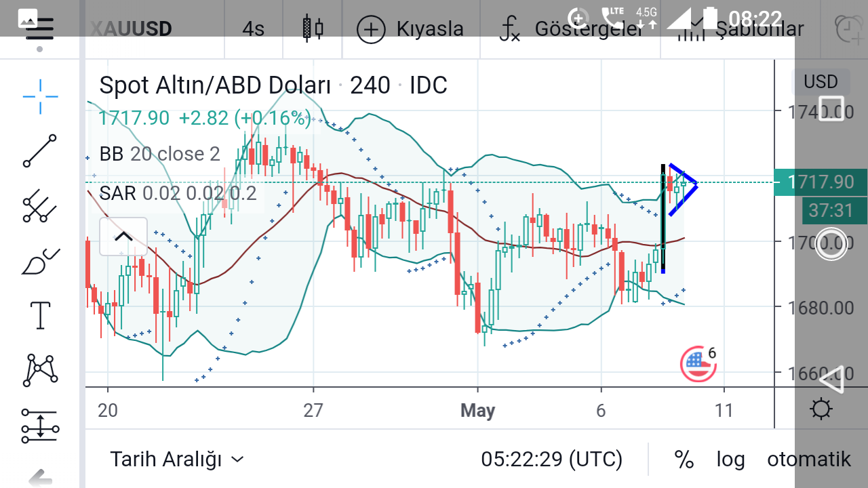This screenshot has height=488, width=868.
Task: Select the crosshair cursor tool
Action: click(40, 97)
